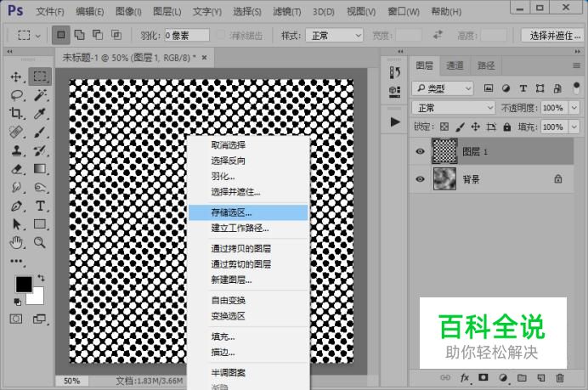This screenshot has height=390, width=588.
Task: Choose 选择反向 from context menu
Action: click(x=248, y=161)
